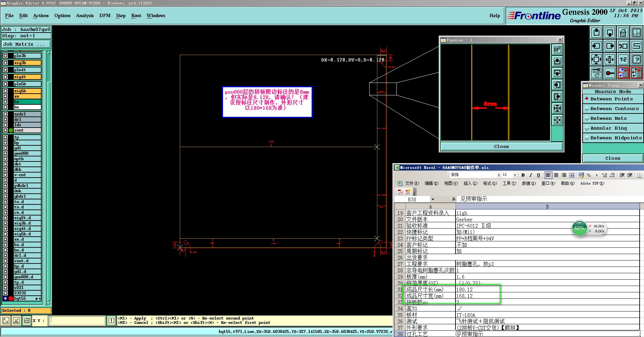Click Close in the Popview window
Viewport: 644px width, 337px height.
(x=501, y=147)
